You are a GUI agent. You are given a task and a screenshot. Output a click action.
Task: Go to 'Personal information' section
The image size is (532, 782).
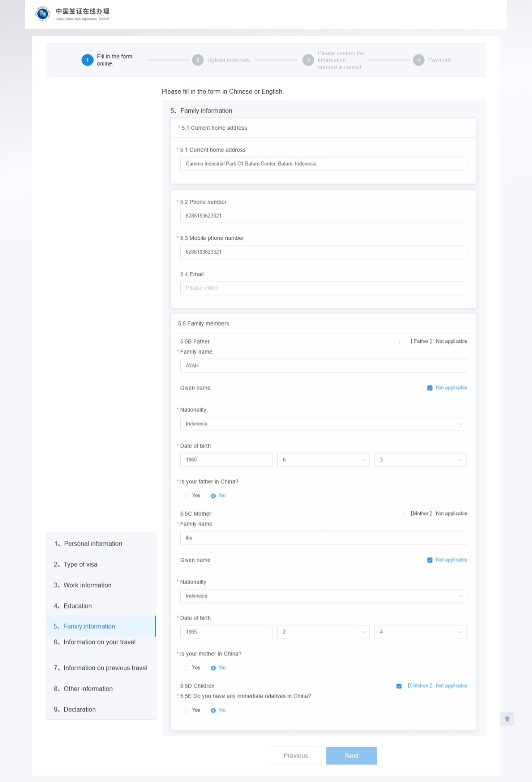(93, 543)
